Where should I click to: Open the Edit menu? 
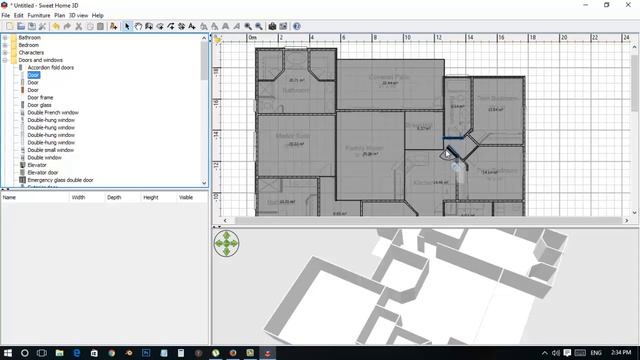pos(19,16)
